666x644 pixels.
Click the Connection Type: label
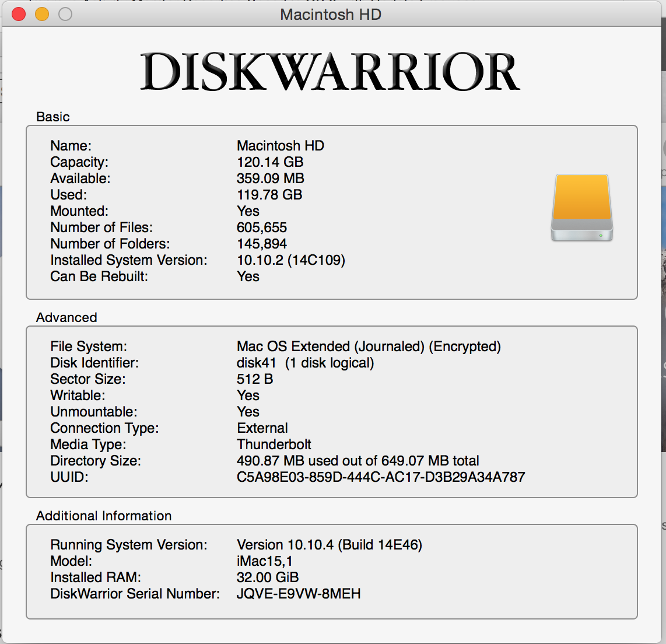pos(104,428)
